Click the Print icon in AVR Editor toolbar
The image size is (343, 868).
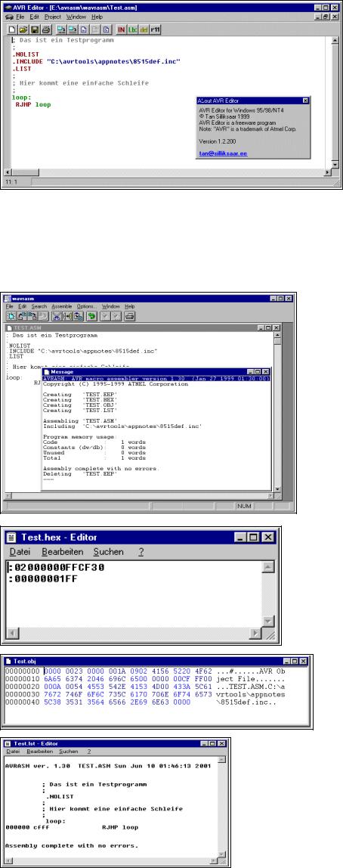click(x=47, y=29)
